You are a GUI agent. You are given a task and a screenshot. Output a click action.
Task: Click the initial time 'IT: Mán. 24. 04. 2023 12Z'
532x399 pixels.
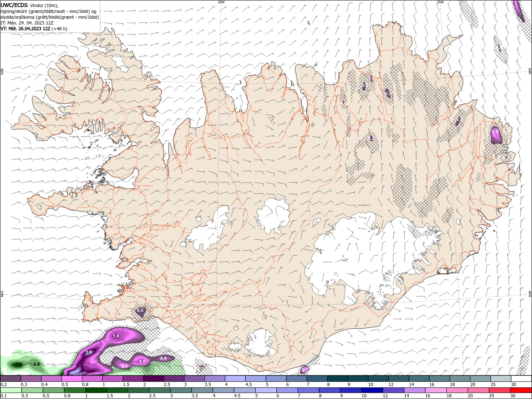27,22
